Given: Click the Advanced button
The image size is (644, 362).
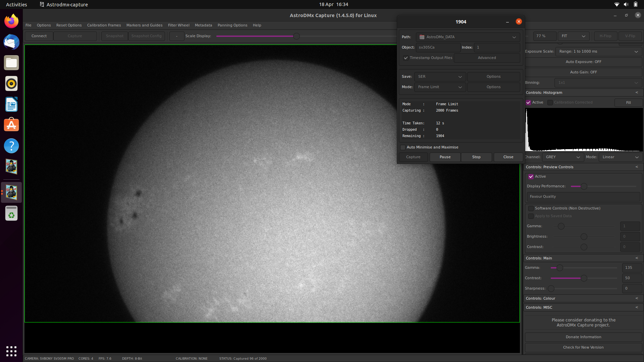Looking at the screenshot, I should [487, 58].
